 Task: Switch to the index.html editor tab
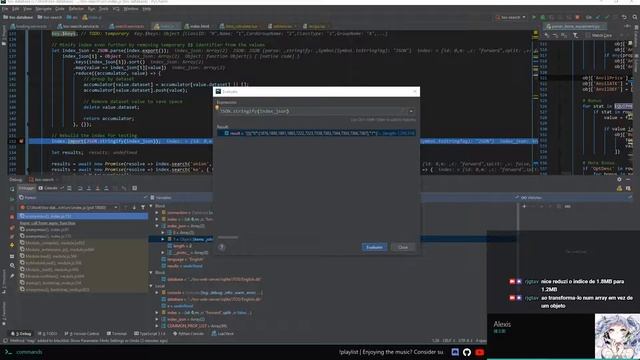click(x=198, y=26)
